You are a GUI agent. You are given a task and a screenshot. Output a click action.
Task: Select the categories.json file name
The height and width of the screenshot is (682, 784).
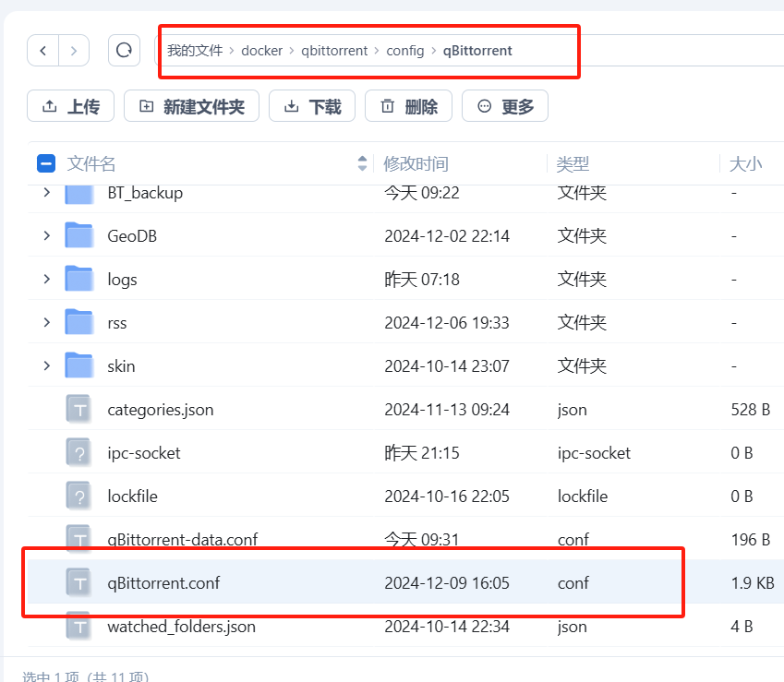(161, 410)
